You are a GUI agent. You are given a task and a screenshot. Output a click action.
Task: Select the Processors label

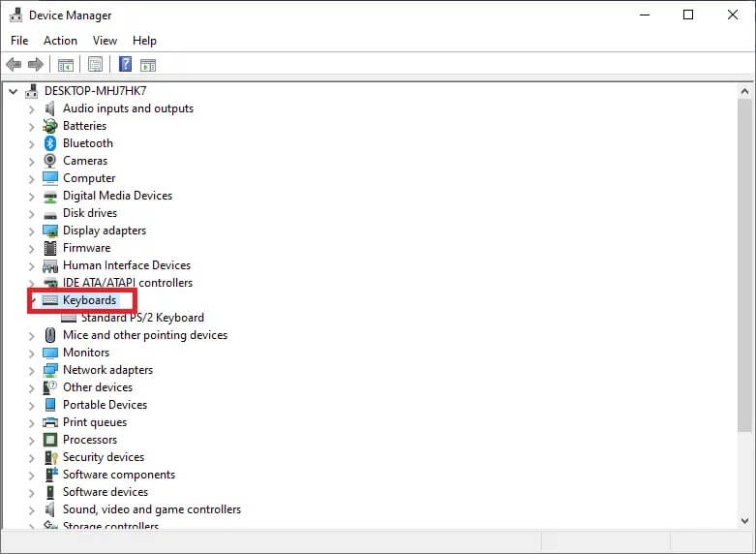tap(90, 440)
